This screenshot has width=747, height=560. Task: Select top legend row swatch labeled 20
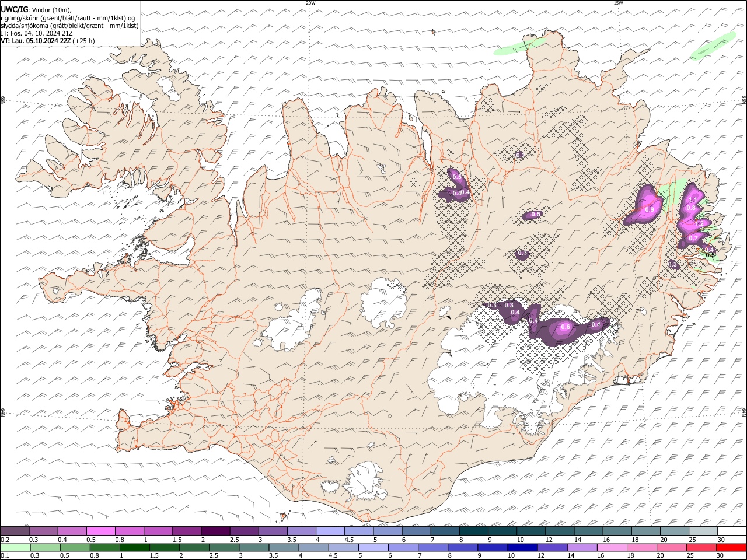tap(674, 531)
